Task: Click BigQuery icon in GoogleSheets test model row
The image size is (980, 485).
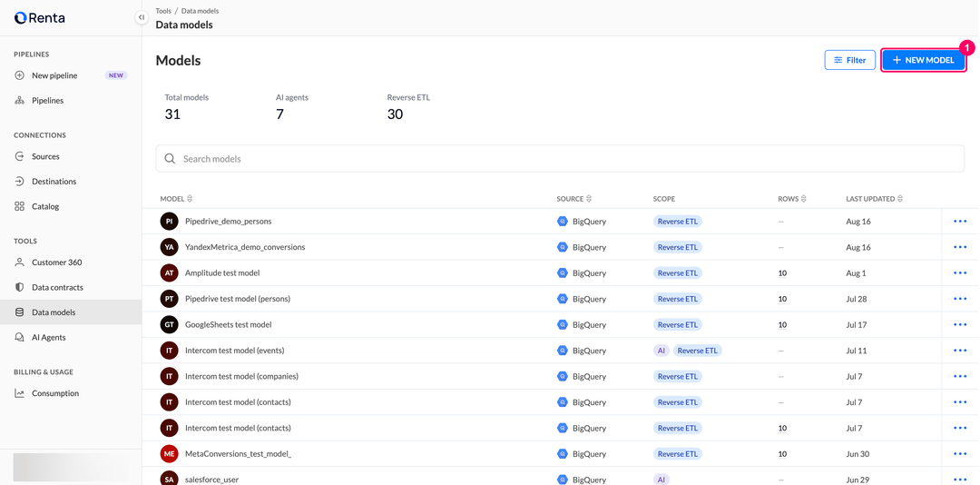Action: pos(563,325)
